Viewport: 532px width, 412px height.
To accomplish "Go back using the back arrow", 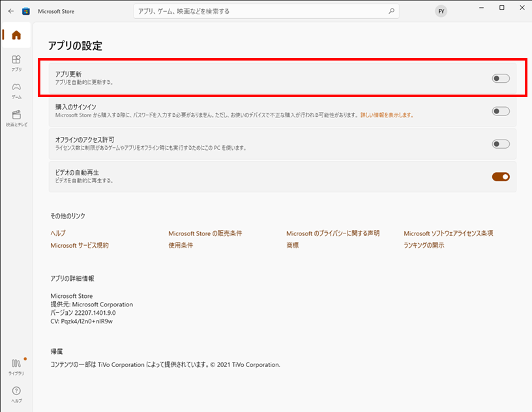I will [11, 11].
